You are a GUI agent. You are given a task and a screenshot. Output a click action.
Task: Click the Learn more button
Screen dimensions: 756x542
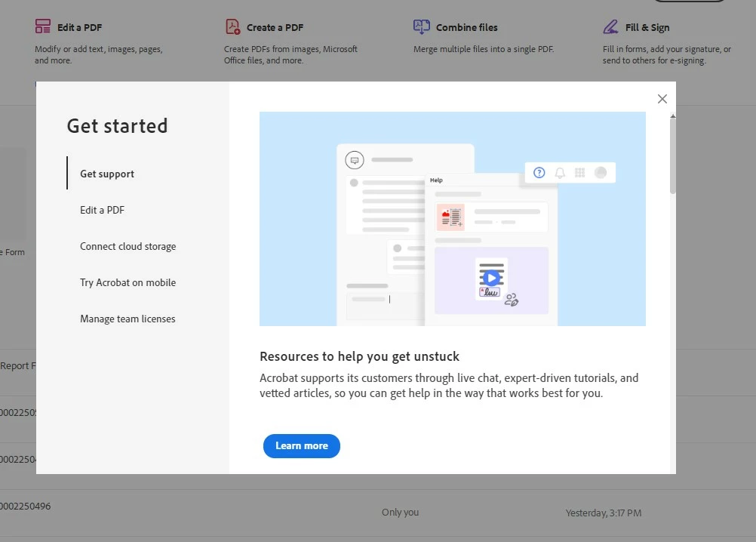click(301, 446)
